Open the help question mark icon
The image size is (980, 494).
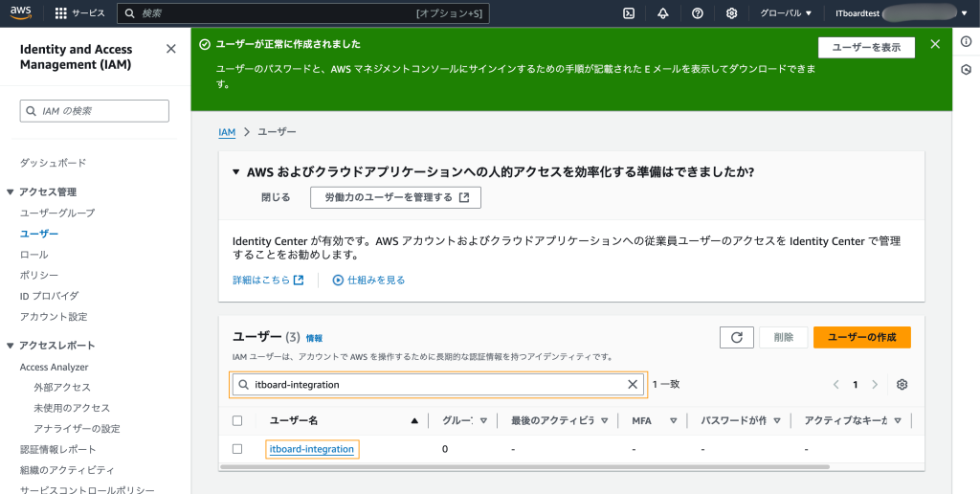coord(698,13)
